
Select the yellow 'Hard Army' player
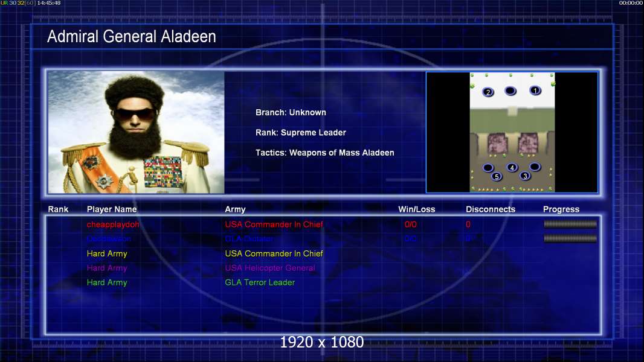pyautogui.click(x=107, y=254)
